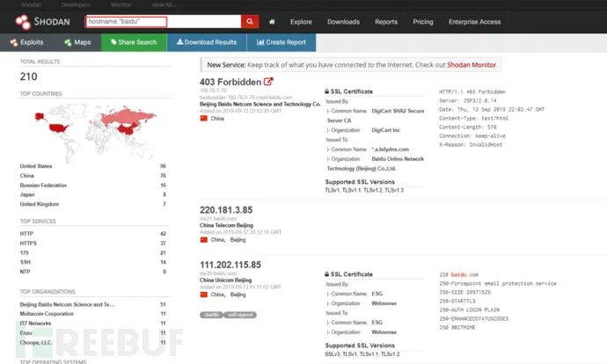
Task: Open the external link icon next to 403 Forbidden
Action: [268, 82]
